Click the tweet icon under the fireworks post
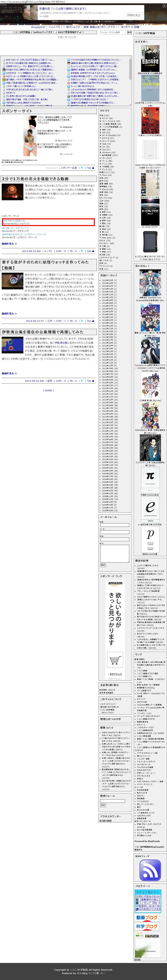The height and width of the screenshot is (980, 167). coord(82,251)
